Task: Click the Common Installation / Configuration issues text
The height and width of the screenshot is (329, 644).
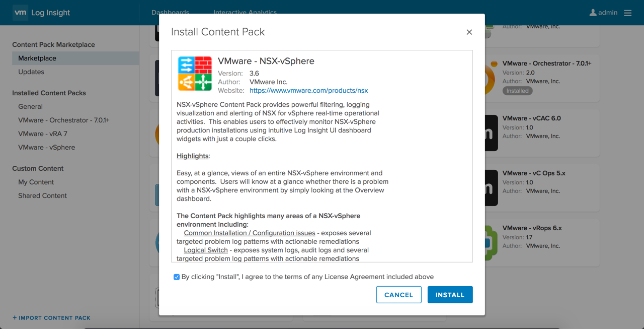Action: [250, 233]
